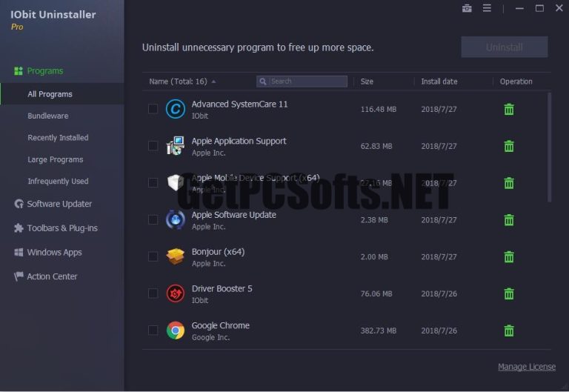Click the Apple Software Update globe icon
The height and width of the screenshot is (392, 569).
point(176,219)
